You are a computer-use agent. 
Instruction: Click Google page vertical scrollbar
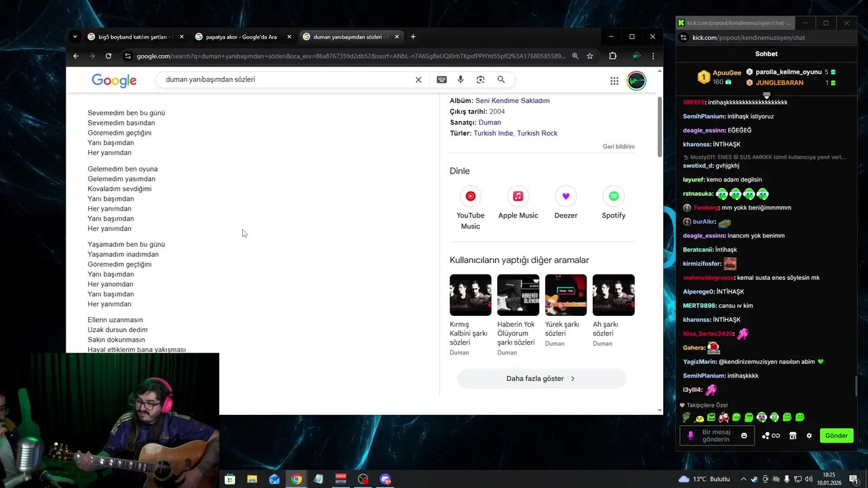tap(660, 127)
